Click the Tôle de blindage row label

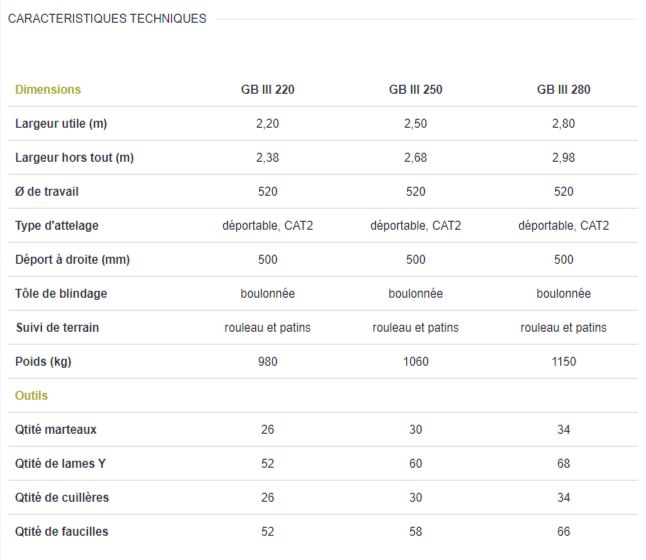tap(61, 293)
